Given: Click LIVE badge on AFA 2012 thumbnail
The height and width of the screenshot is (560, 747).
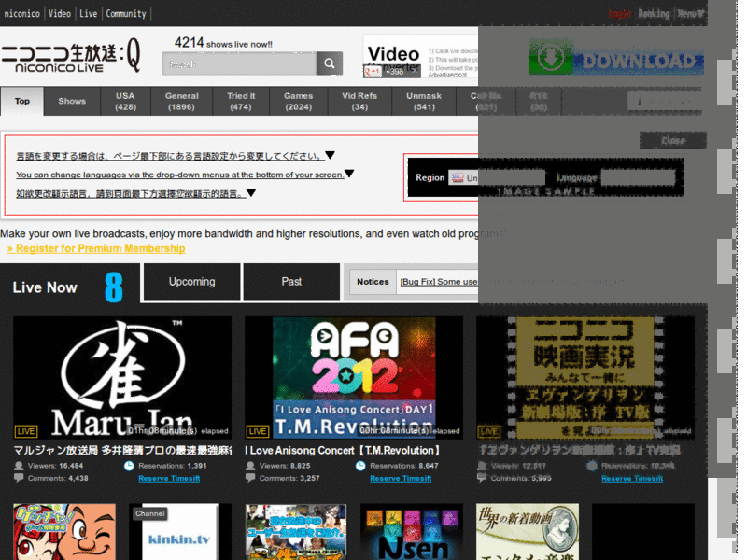Looking at the screenshot, I should tap(258, 431).
